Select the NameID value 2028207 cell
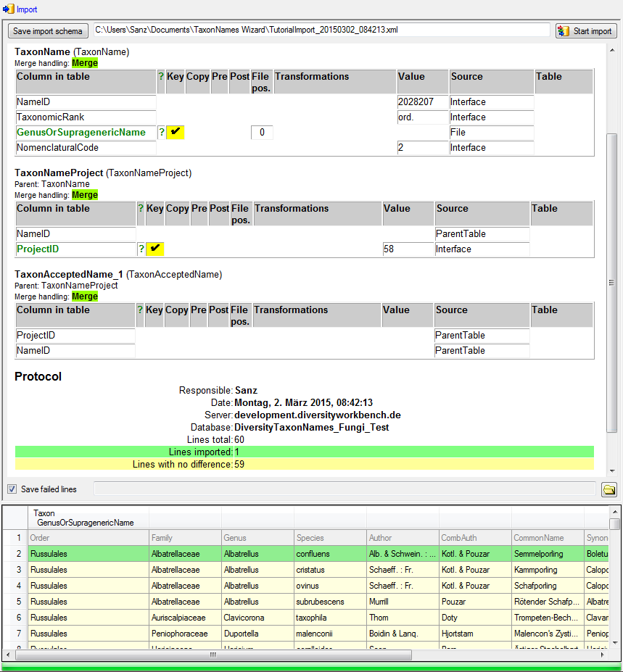 [x=422, y=102]
